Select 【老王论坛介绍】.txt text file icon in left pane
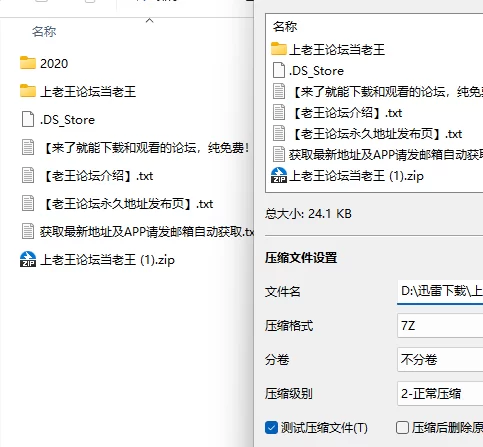483x447 pixels. pyautogui.click(x=28, y=175)
